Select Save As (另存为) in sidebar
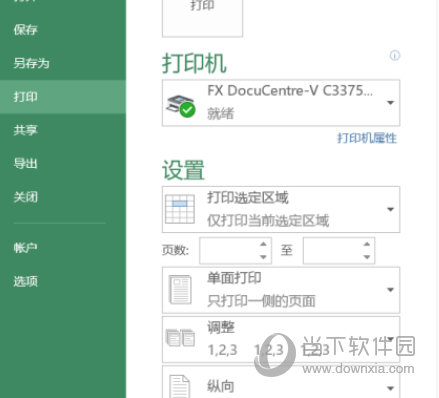Image resolution: width=439 pixels, height=398 pixels. click(31, 63)
